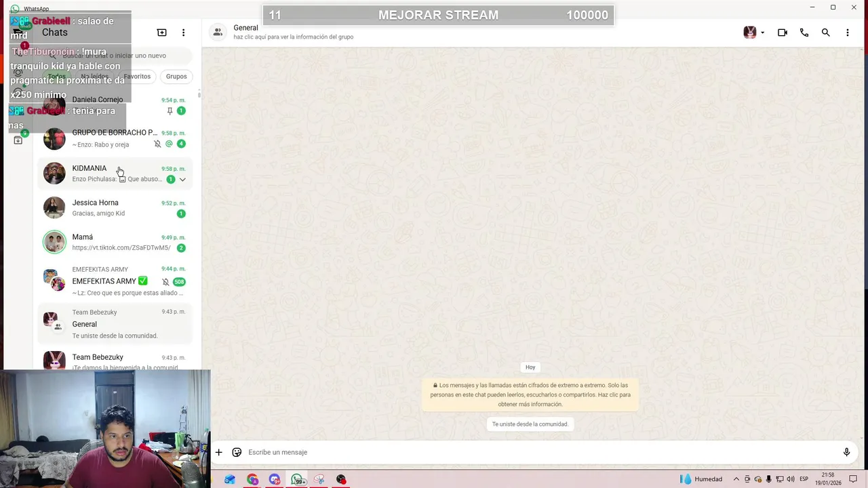Expand the KIDMANIA chat options chevron
Viewport: 868px width, 488px height.
(x=182, y=180)
